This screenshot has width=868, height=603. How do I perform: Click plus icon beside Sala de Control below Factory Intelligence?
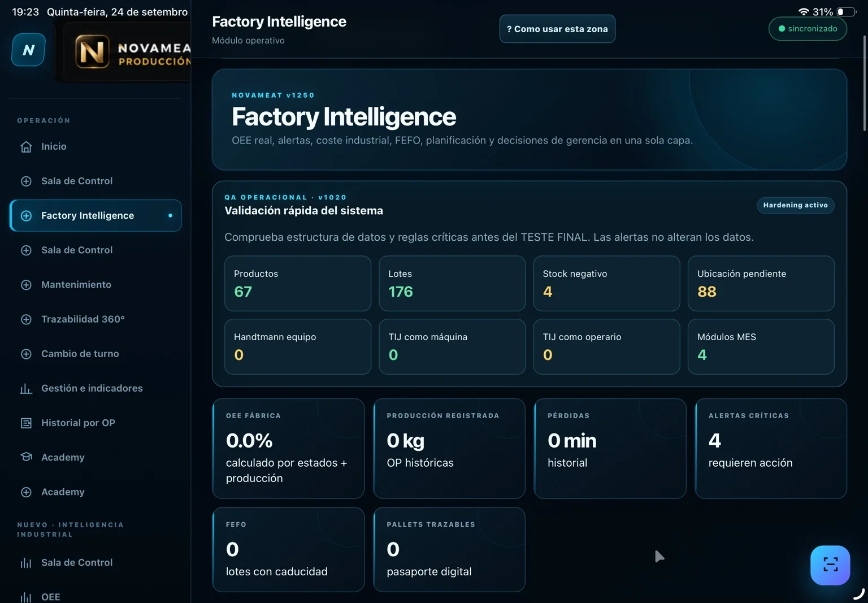26,250
